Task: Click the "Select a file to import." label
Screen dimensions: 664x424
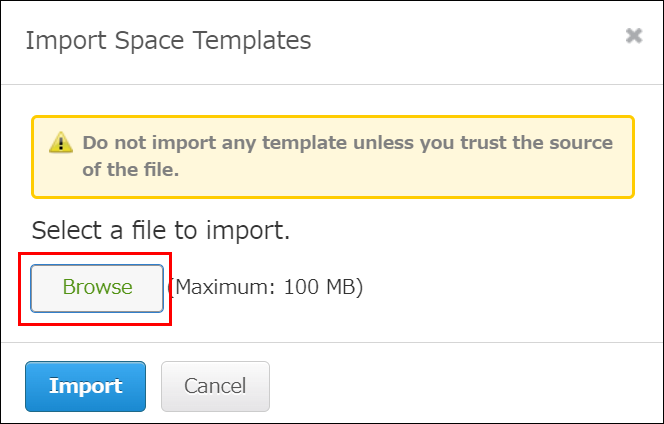Action: tap(161, 231)
